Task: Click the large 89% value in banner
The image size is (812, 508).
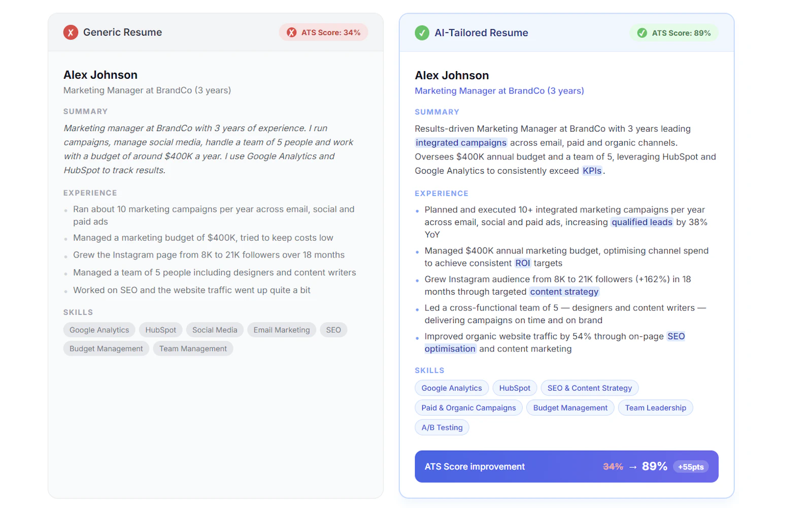Action: (x=655, y=466)
